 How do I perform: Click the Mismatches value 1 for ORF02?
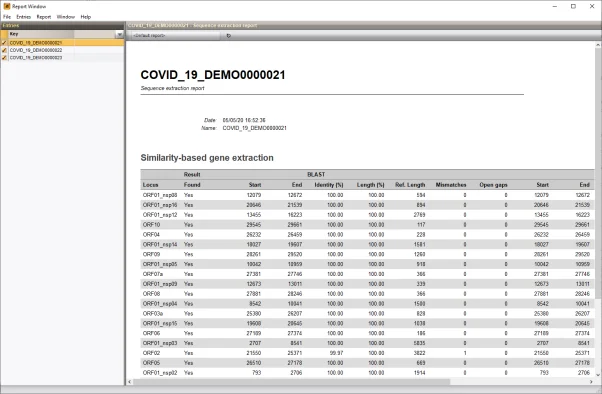465,353
